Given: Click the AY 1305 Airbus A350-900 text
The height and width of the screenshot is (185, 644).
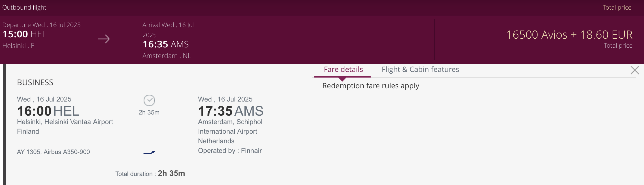Looking at the screenshot, I should [x=53, y=152].
